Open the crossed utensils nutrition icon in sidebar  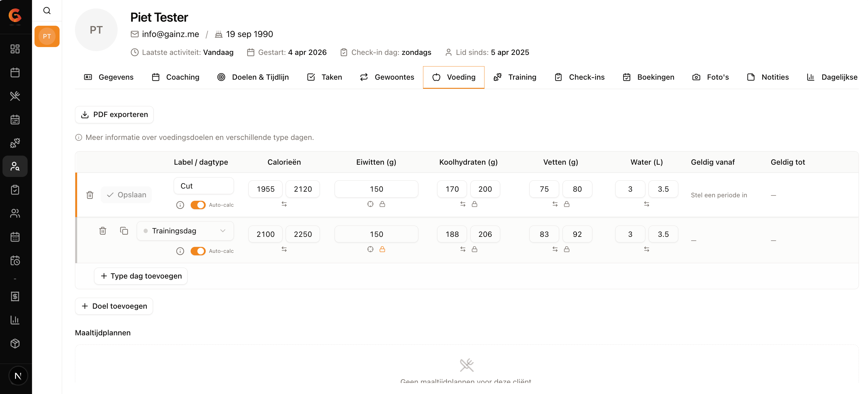(x=15, y=96)
